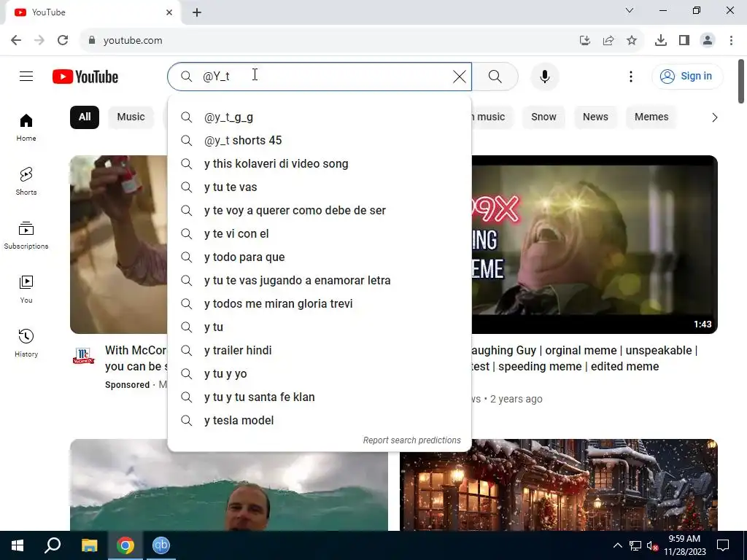Open File Explorer from the taskbar
Screen dimensions: 747x560
tap(89, 545)
